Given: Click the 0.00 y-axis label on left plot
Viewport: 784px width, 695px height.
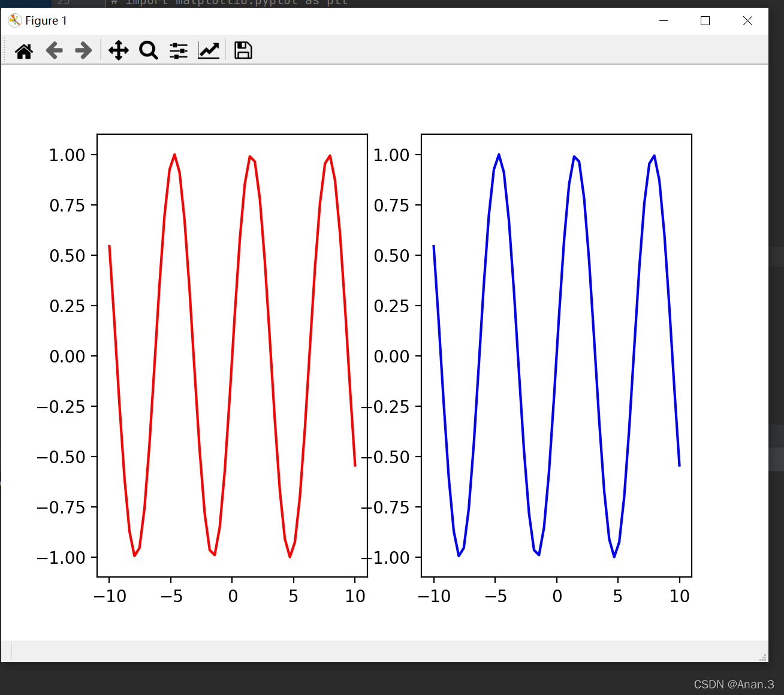Looking at the screenshot, I should [x=67, y=356].
